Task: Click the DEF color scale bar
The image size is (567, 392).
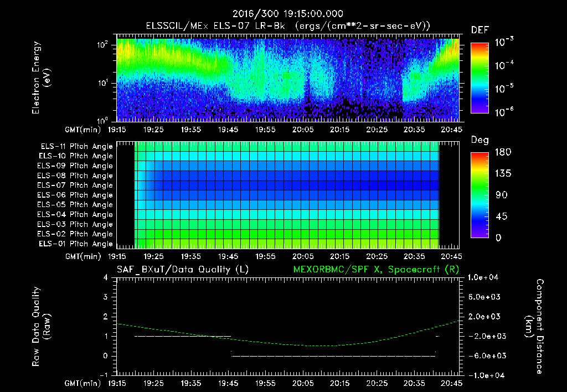Action: coord(480,78)
